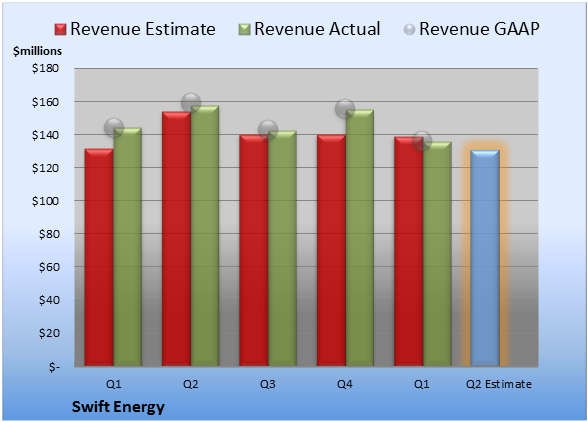
Task: Select the red Revenue Estimate bar for Q2
Action: click(176, 239)
